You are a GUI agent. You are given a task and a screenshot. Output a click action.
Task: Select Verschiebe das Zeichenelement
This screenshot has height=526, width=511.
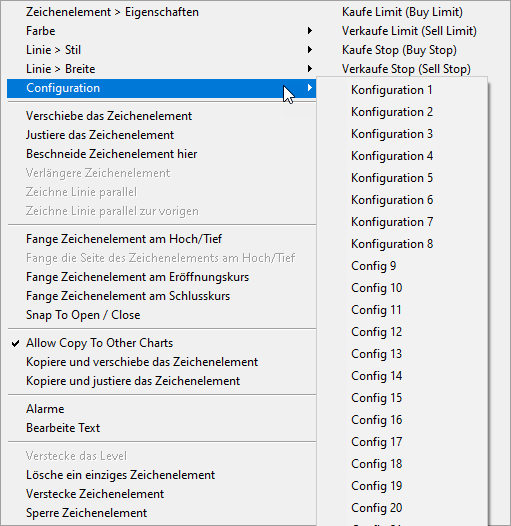[x=161, y=116]
